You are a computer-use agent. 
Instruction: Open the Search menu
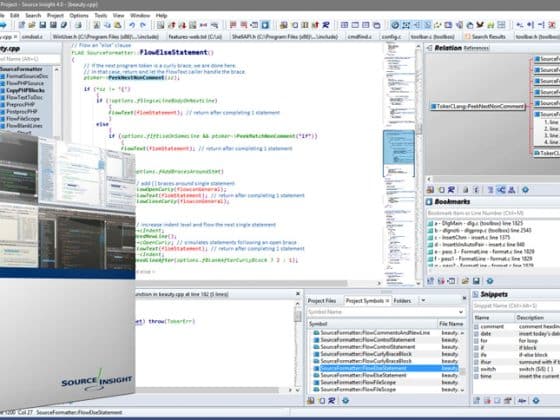coord(33,15)
